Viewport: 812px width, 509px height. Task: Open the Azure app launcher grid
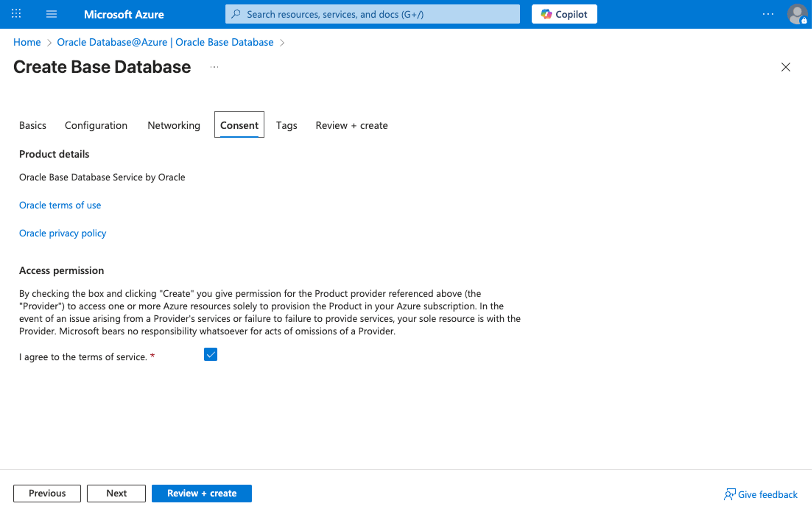pyautogui.click(x=15, y=14)
